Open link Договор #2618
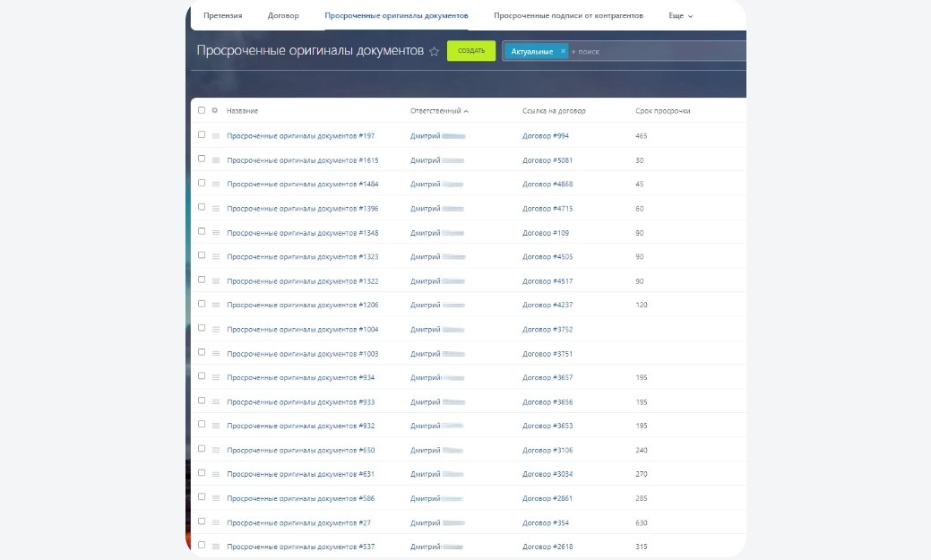 tap(547, 547)
